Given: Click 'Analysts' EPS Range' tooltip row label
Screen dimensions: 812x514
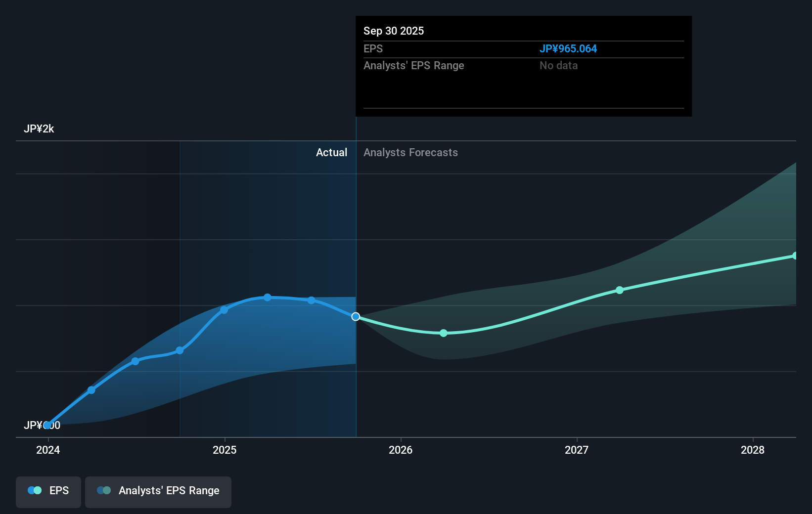Looking at the screenshot, I should (414, 65).
